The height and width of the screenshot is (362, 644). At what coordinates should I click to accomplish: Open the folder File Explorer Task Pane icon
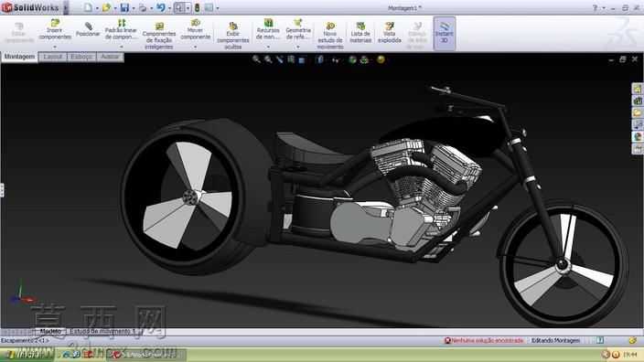(x=637, y=112)
